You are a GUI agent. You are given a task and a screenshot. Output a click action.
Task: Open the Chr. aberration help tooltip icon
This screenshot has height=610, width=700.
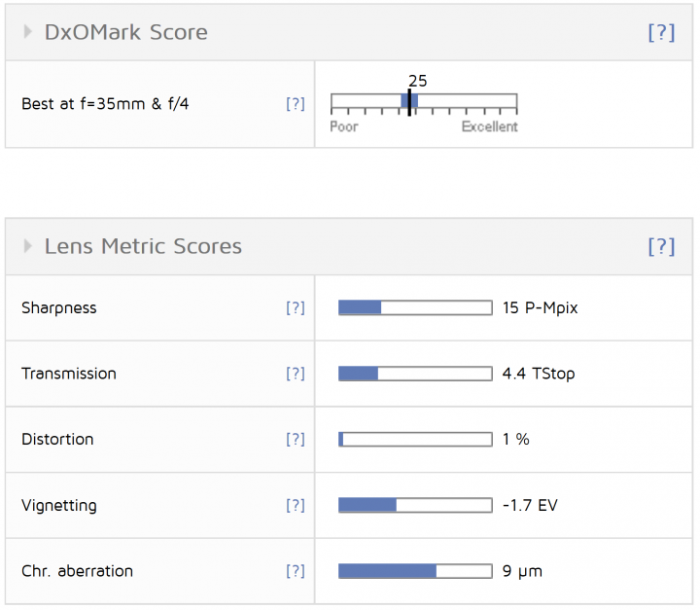pyautogui.click(x=295, y=571)
